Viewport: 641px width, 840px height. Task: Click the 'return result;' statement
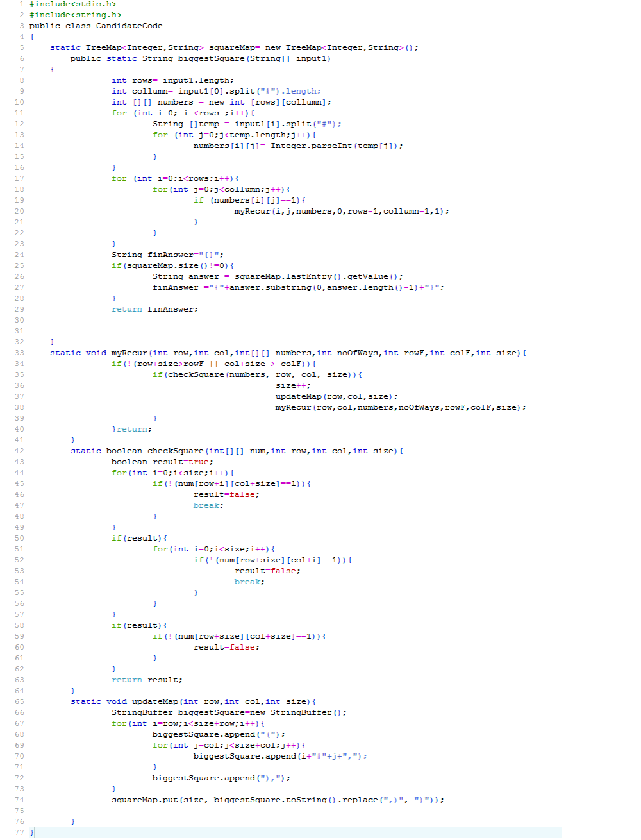click(147, 680)
